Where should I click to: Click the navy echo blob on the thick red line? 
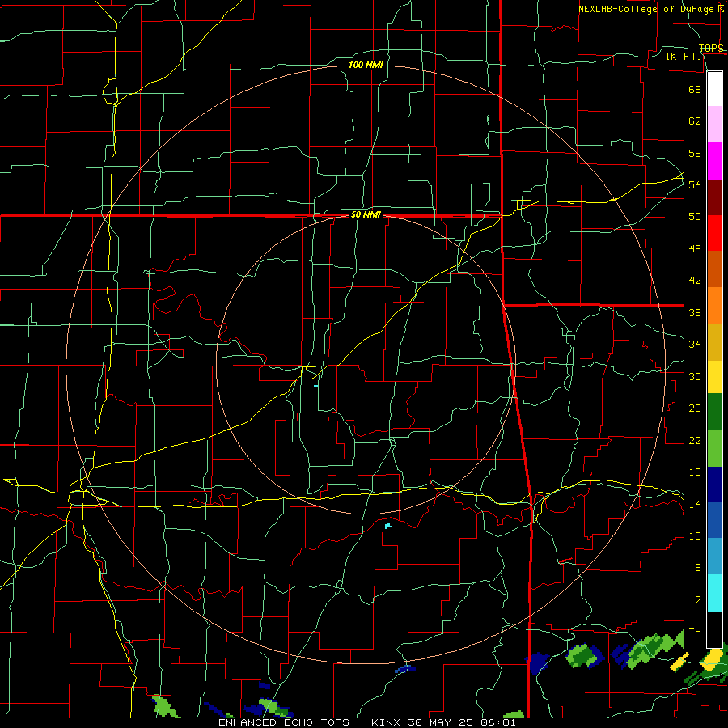point(538,663)
